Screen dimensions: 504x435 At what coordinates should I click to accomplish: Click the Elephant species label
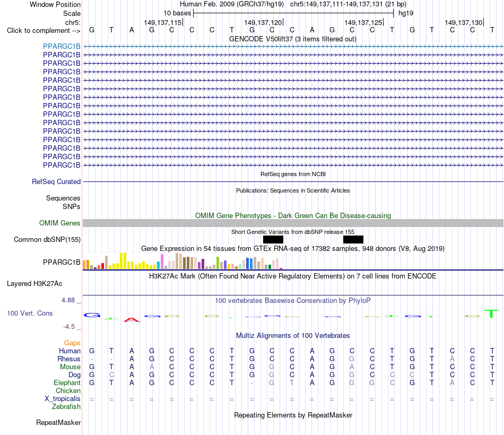coord(67,382)
